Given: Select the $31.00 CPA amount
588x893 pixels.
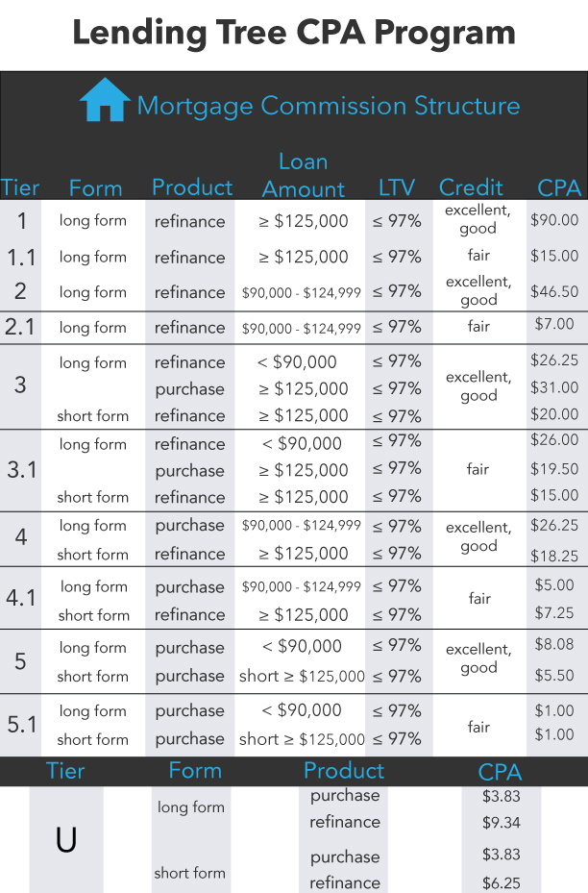Looking at the screenshot, I should click(x=554, y=388).
